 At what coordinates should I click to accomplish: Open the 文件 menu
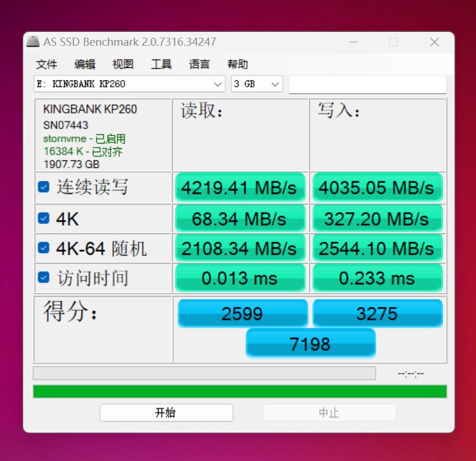click(46, 64)
